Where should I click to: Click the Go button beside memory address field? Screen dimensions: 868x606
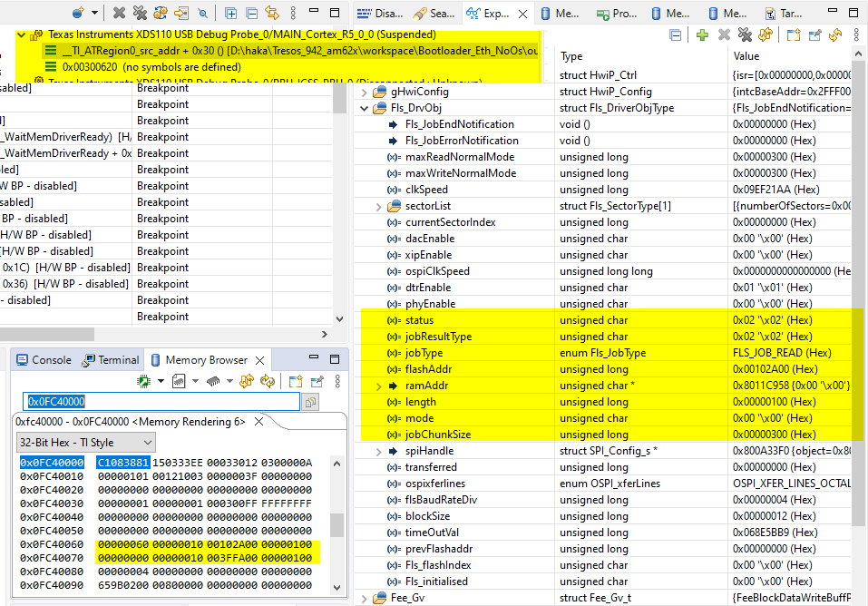pyautogui.click(x=310, y=402)
